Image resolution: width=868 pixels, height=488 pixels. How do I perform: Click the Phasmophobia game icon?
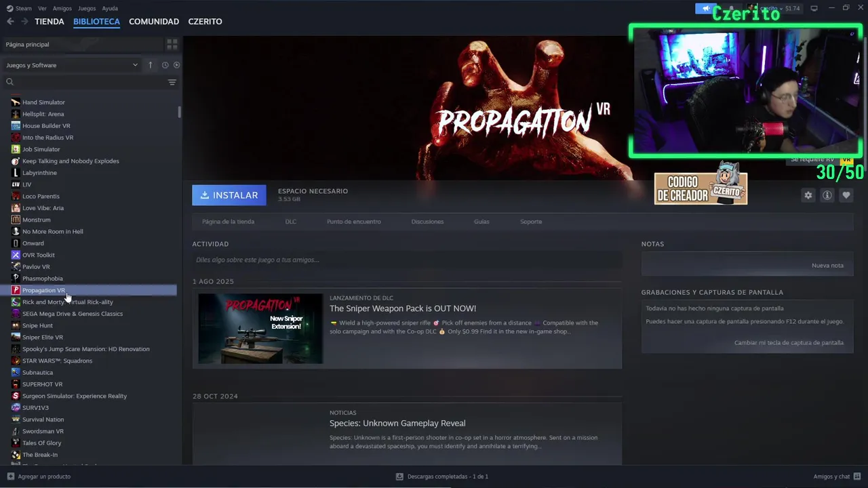pyautogui.click(x=16, y=279)
